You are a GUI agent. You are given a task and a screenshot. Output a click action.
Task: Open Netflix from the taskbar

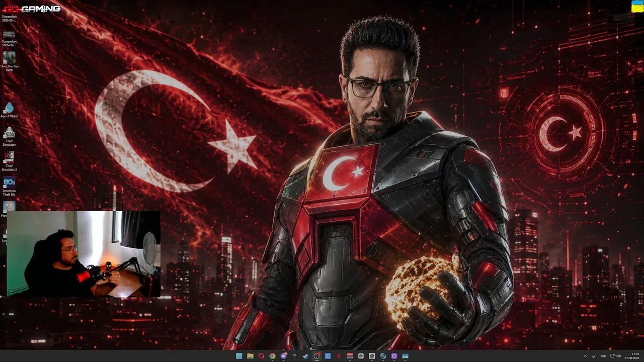pyautogui.click(x=339, y=356)
